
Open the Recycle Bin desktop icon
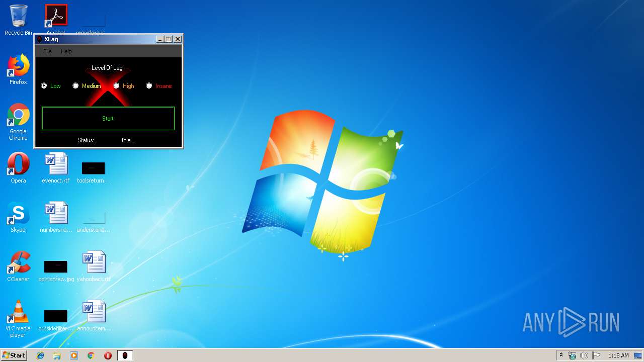[x=18, y=20]
